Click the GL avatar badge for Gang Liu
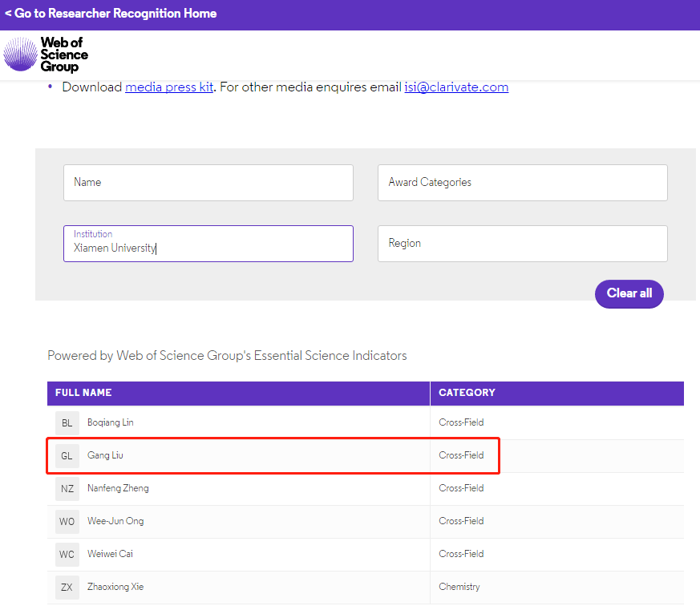 (67, 455)
